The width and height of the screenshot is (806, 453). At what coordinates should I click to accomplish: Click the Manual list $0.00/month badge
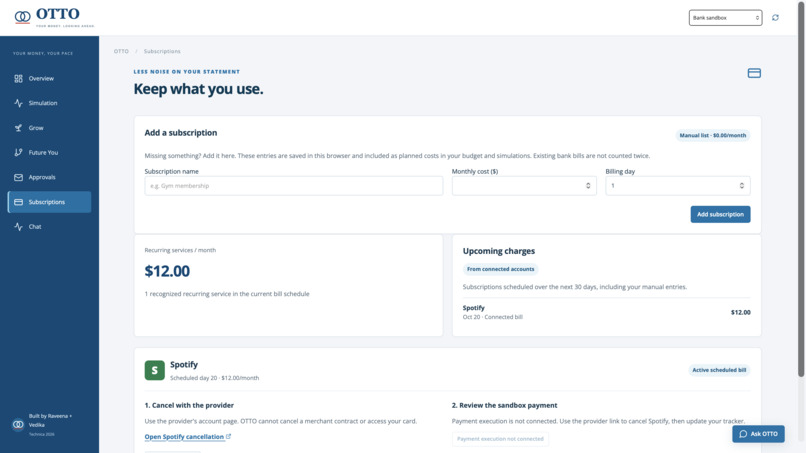coord(712,136)
